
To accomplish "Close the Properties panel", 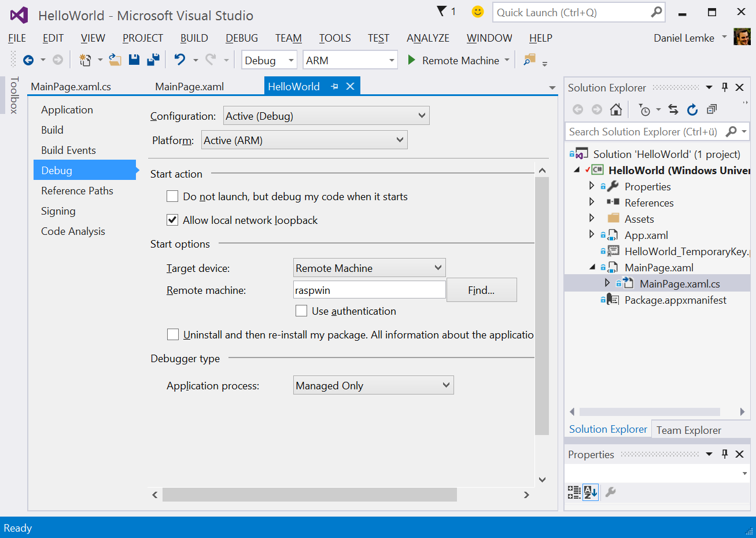I will (x=739, y=454).
